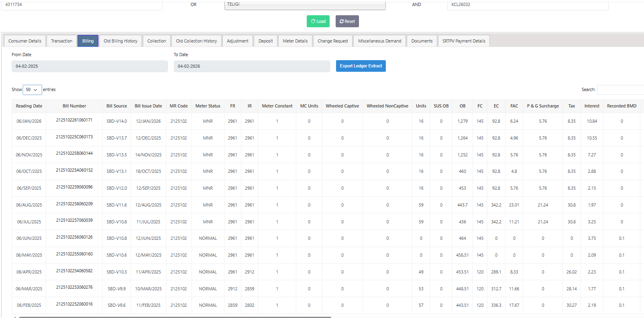Open the Change Request tab
This screenshot has height=318, width=644.
point(333,41)
